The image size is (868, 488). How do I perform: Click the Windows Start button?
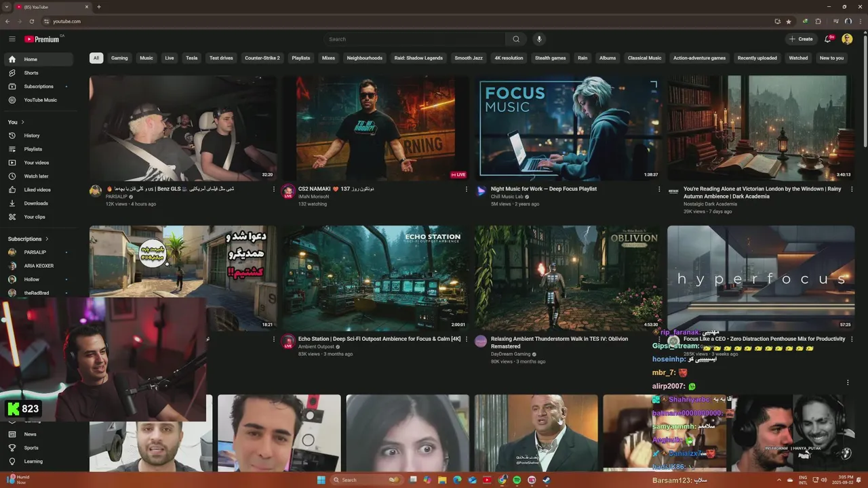point(321,480)
